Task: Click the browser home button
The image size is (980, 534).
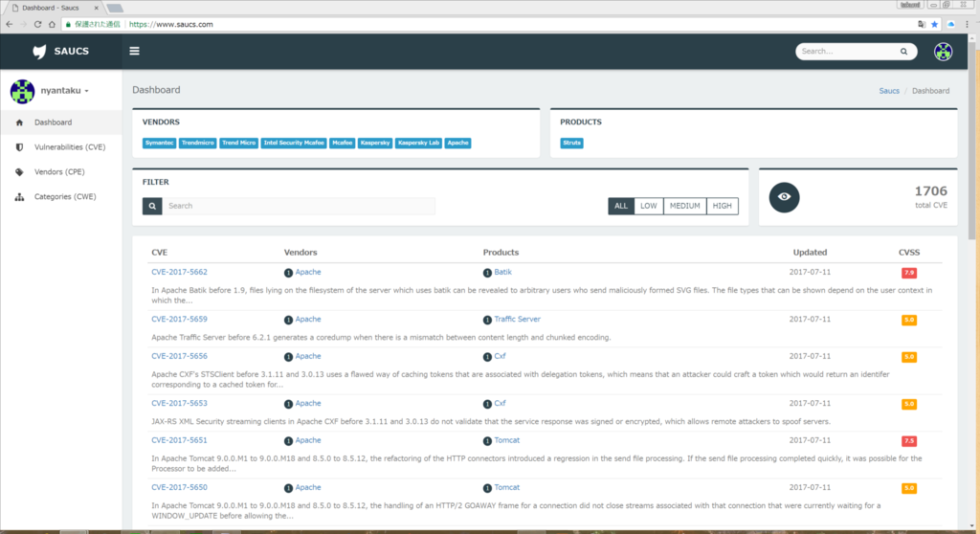Action: tap(52, 24)
